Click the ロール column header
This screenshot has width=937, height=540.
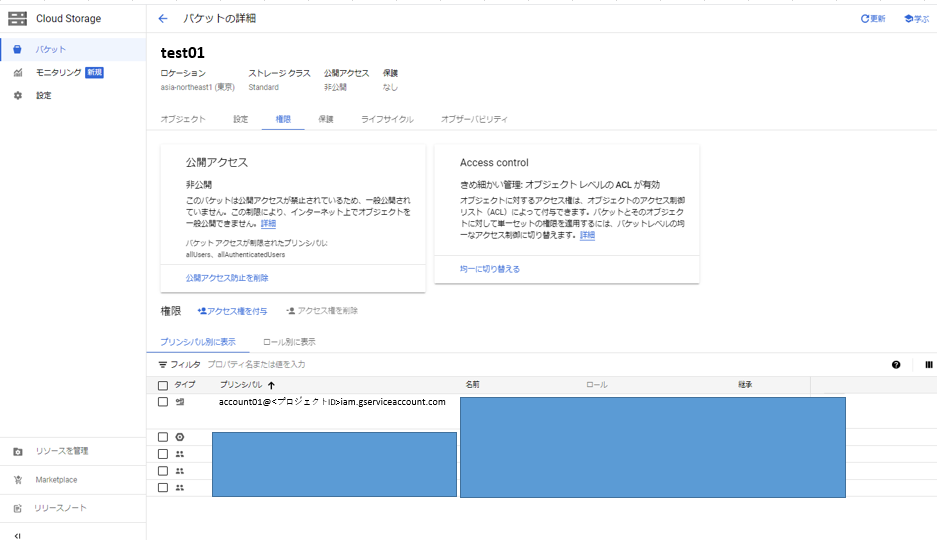click(596, 385)
